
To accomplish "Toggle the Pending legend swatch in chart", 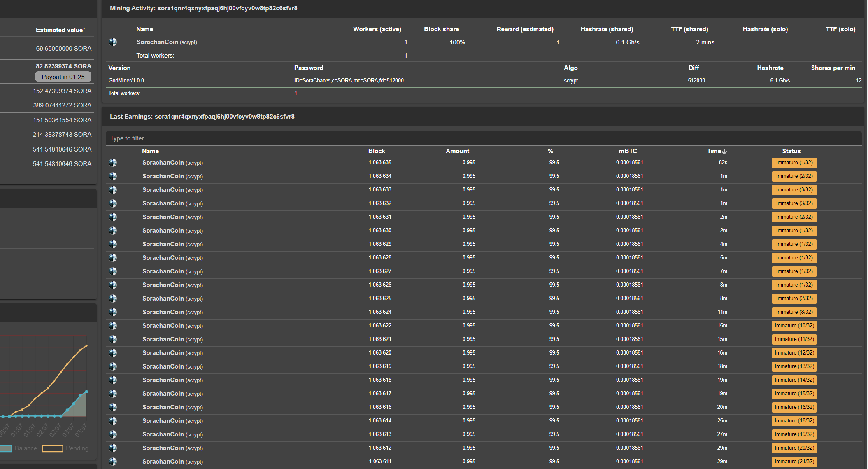I will tap(52, 448).
